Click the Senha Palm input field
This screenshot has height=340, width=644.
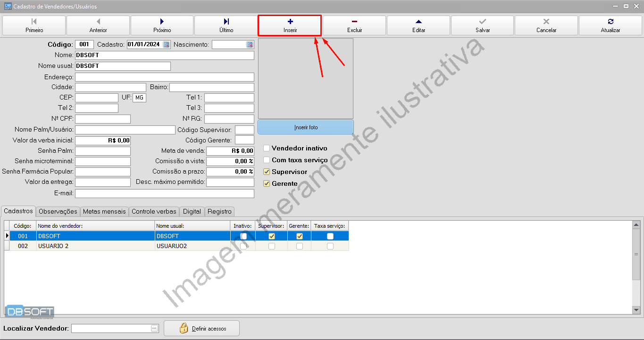103,151
